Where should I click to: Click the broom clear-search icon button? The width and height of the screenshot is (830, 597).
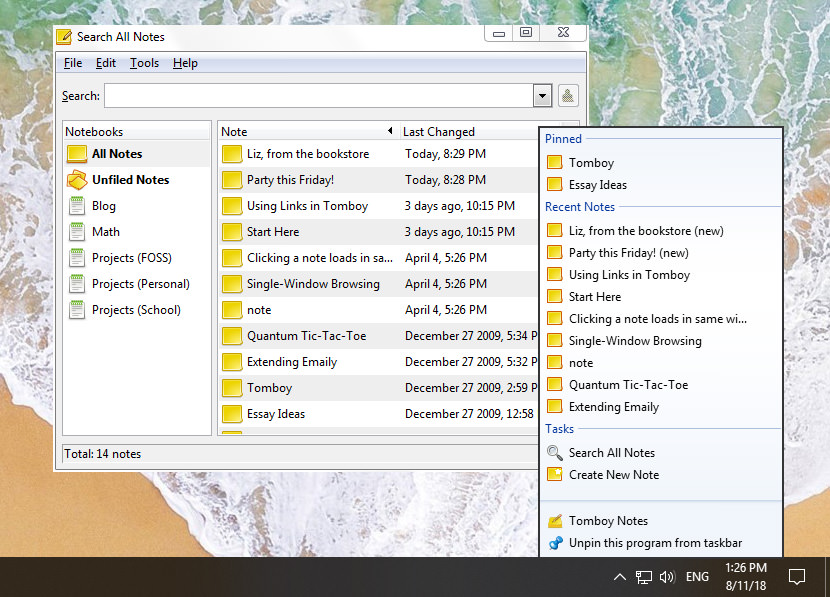[568, 96]
